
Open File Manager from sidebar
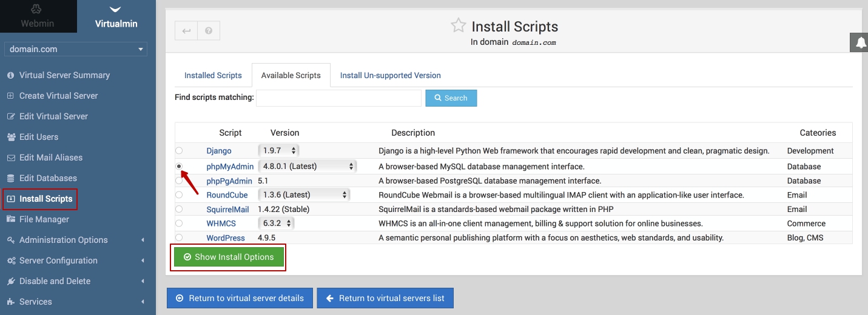click(44, 219)
